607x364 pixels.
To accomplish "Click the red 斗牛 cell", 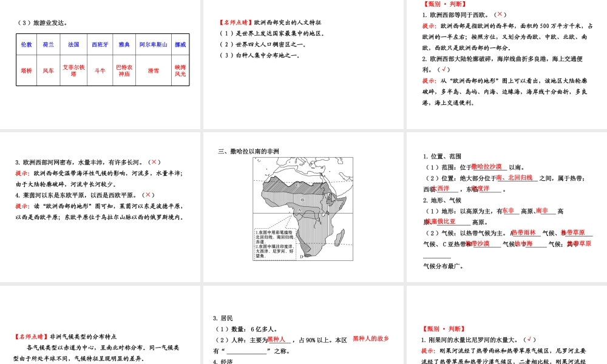I will point(100,70).
